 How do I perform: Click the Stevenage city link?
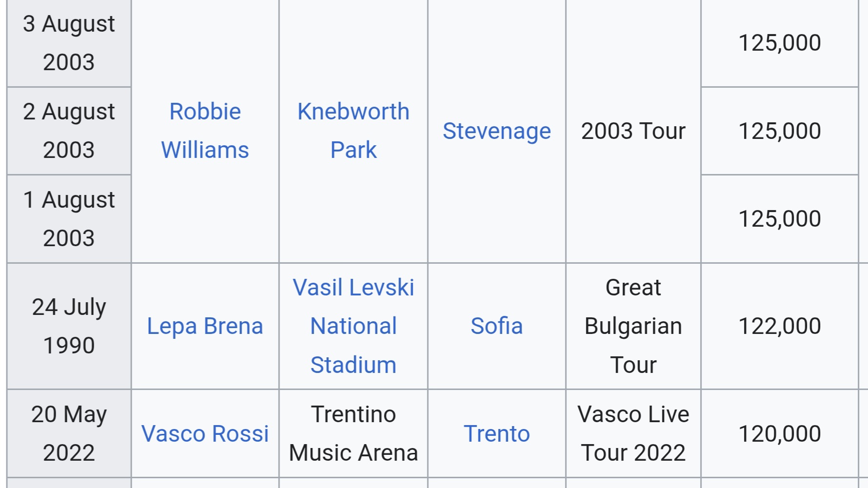[x=497, y=131]
